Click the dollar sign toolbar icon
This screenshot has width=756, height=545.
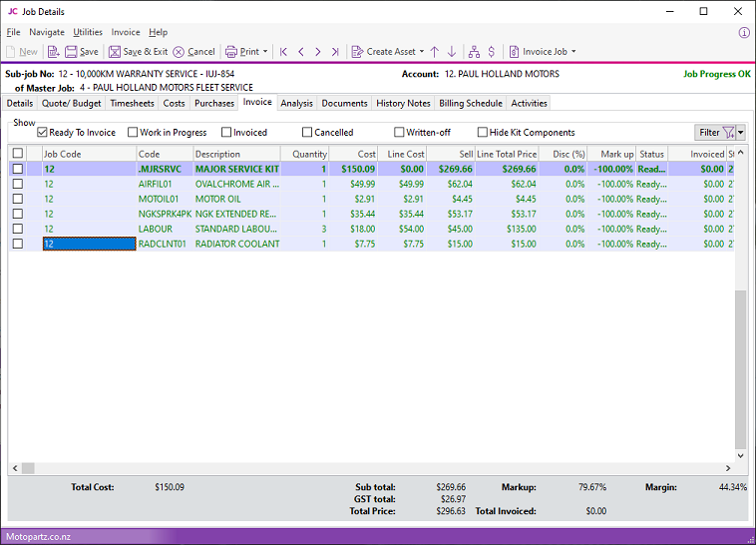click(491, 52)
